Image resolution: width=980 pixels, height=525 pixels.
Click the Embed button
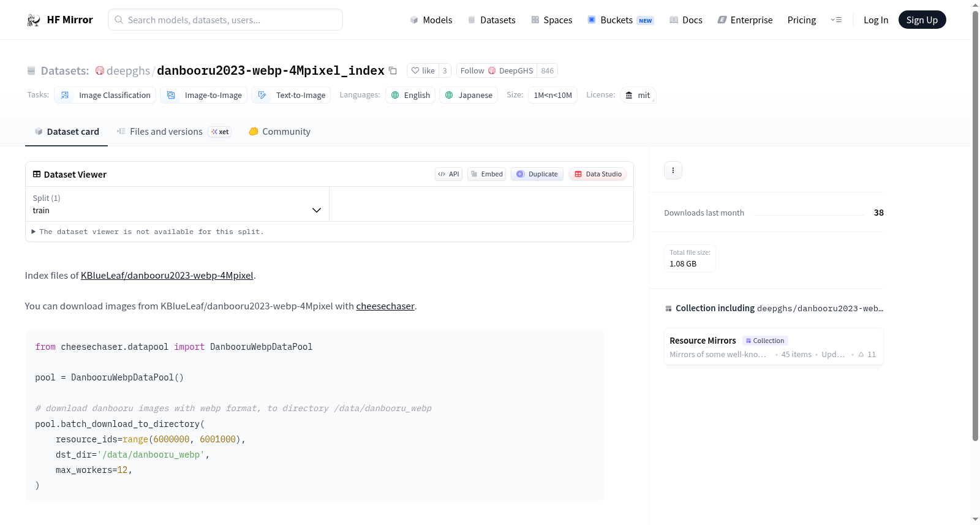[x=487, y=175]
